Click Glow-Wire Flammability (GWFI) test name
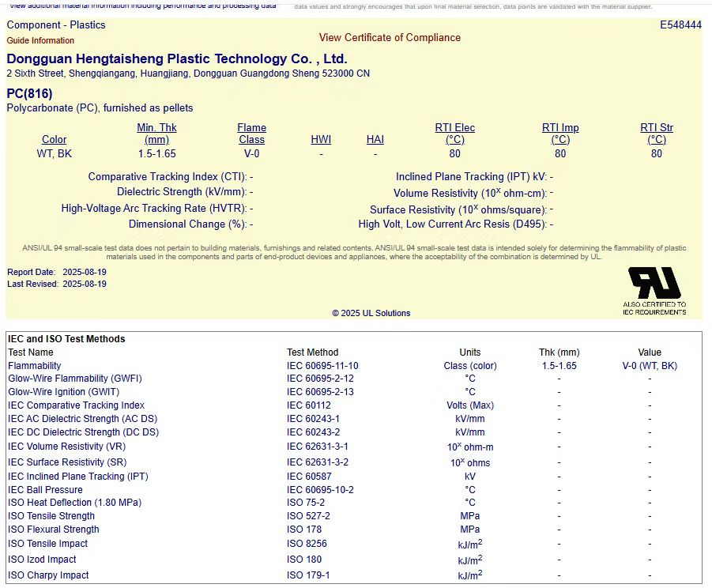712x588 pixels. point(75,379)
